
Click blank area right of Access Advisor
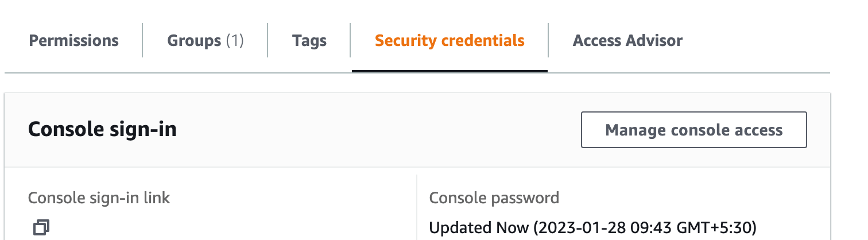pyautogui.click(x=758, y=40)
